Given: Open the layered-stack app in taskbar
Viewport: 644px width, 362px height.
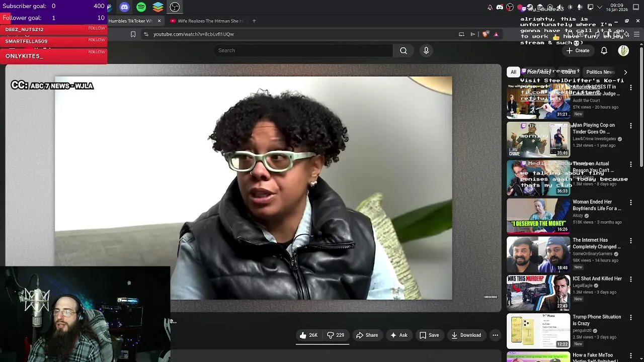Looking at the screenshot, I should [158, 7].
